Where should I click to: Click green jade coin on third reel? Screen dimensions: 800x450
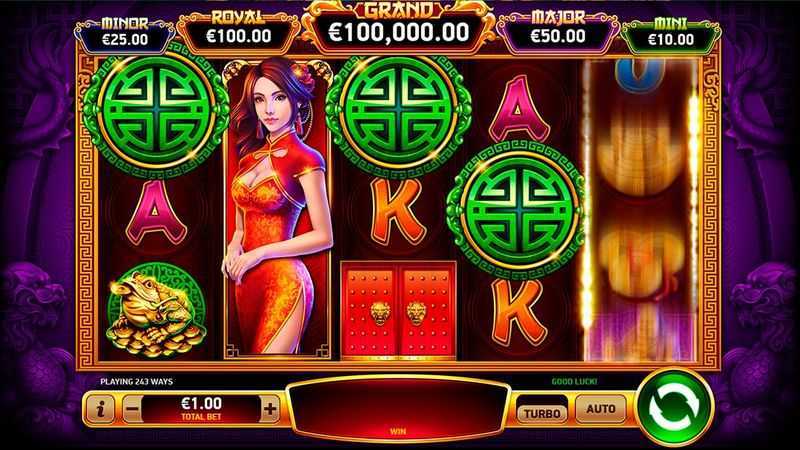point(398,111)
